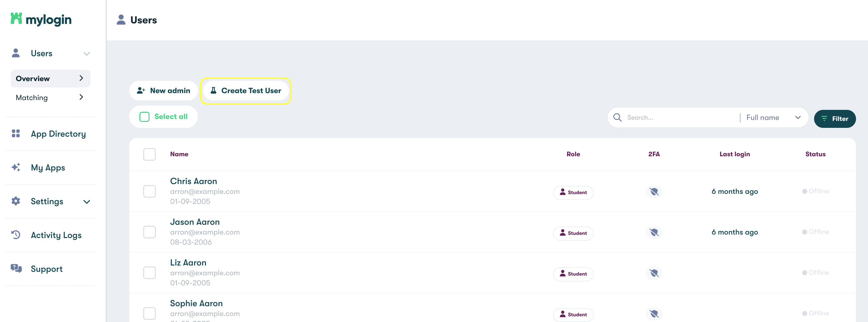The height and width of the screenshot is (322, 868).
Task: Click the Support chat icon
Action: [x=15, y=268]
